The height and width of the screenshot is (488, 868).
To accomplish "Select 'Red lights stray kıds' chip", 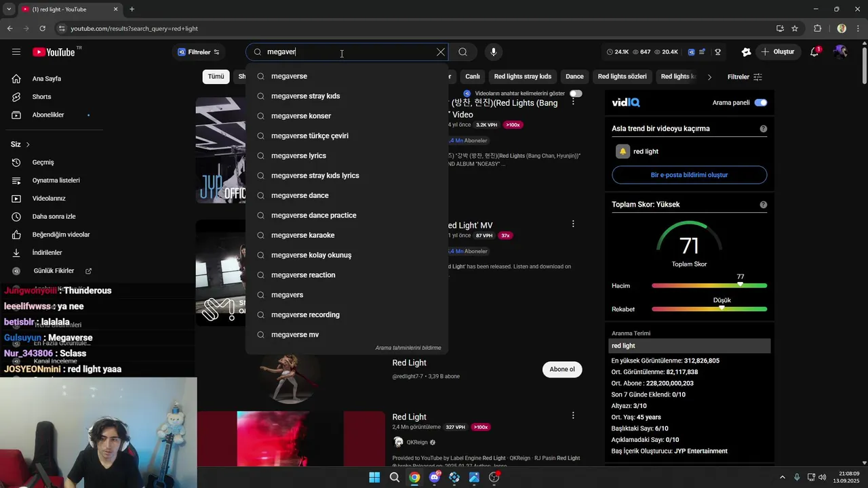I will pyautogui.click(x=523, y=77).
